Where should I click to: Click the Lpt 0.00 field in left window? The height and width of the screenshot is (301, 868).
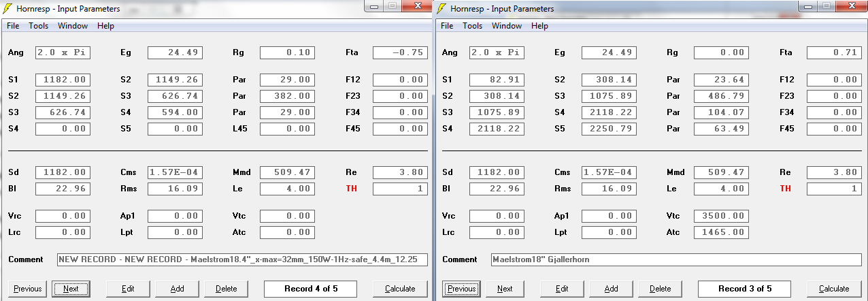175,232
